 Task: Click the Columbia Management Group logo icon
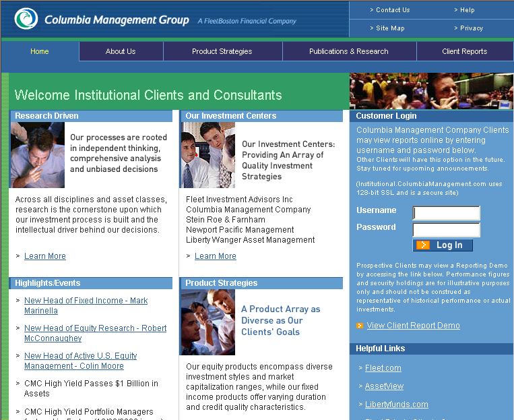[26, 19]
